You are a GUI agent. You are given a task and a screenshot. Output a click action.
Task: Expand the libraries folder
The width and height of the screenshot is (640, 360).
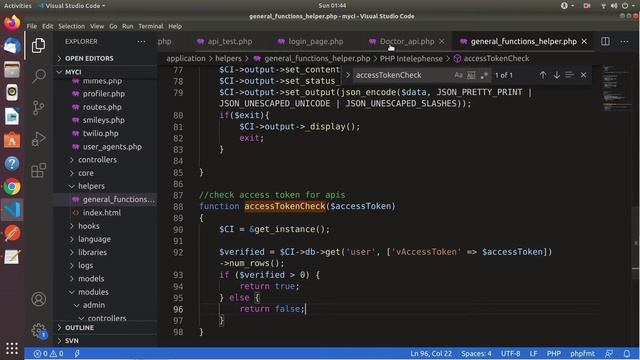tap(92, 252)
